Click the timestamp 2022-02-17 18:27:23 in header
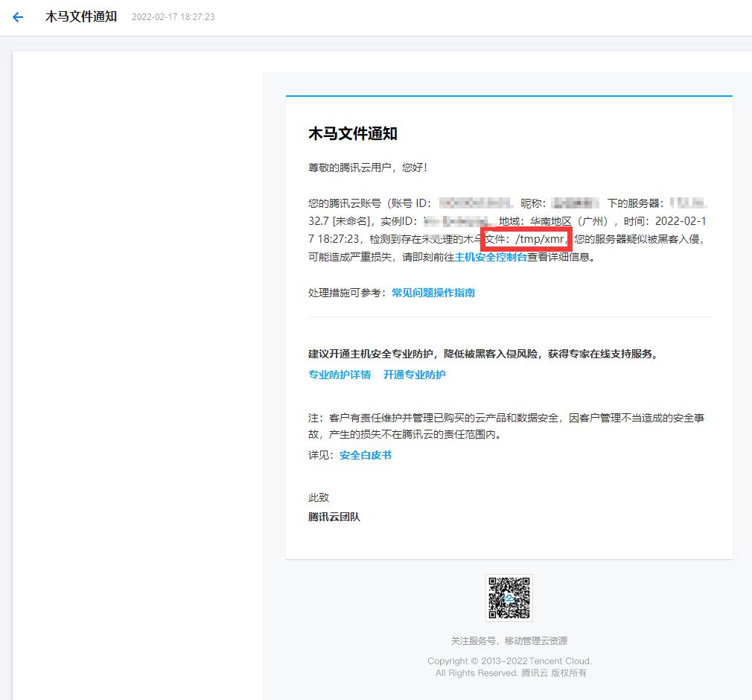 point(173,17)
